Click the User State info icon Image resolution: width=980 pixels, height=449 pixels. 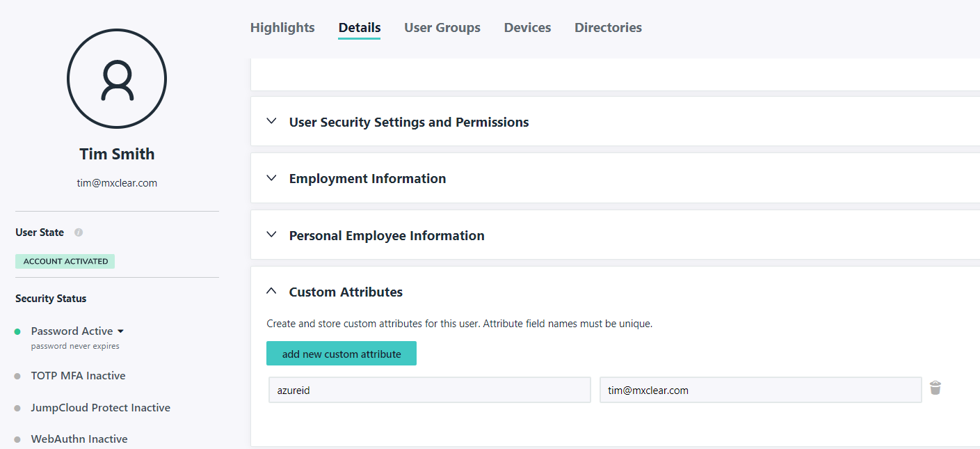[x=79, y=233]
